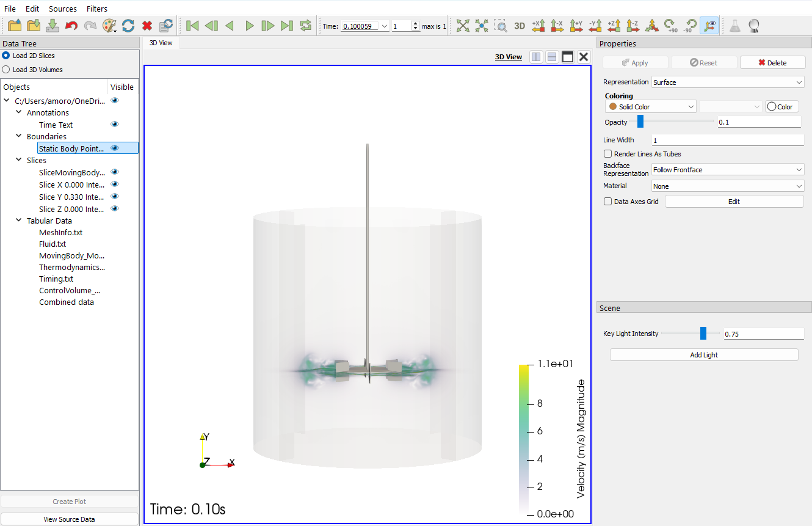Open the Filters menu
Image resolution: width=812 pixels, height=526 pixels.
pos(96,9)
